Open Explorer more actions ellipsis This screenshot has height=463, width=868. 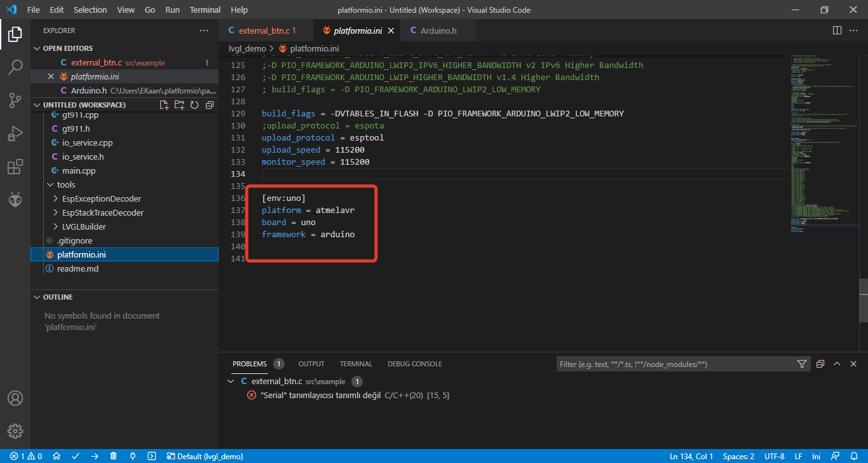tap(204, 31)
